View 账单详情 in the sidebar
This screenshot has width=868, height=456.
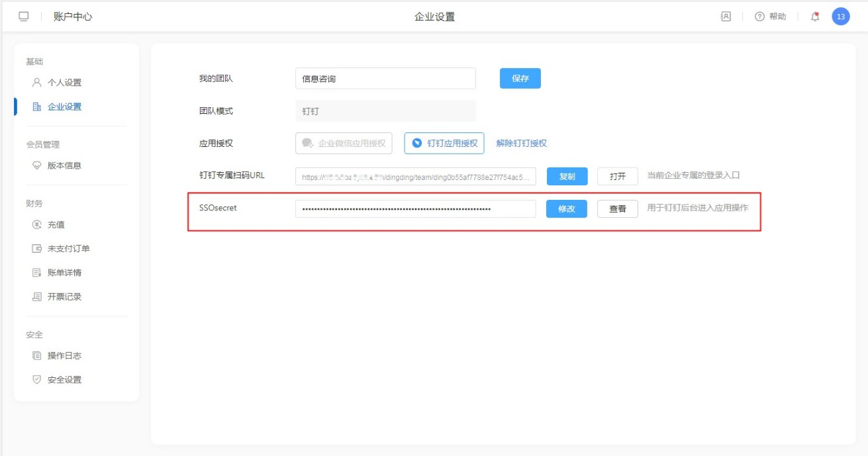click(x=64, y=273)
